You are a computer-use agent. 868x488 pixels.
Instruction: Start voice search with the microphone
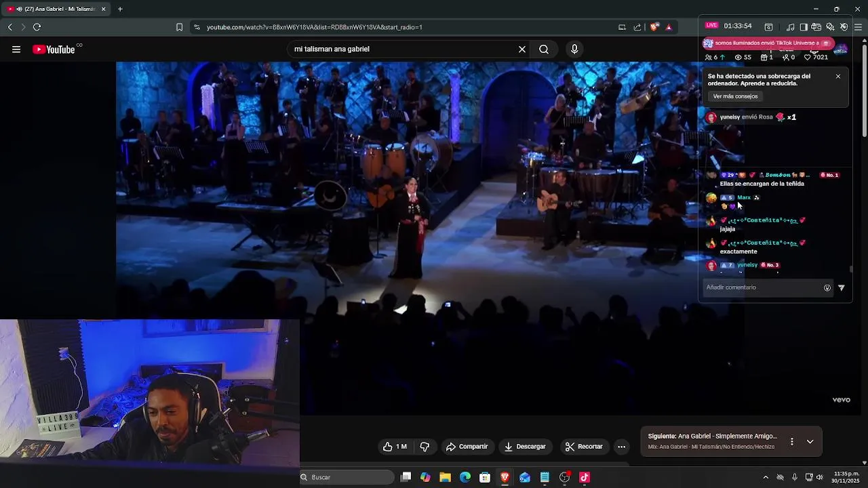click(574, 49)
